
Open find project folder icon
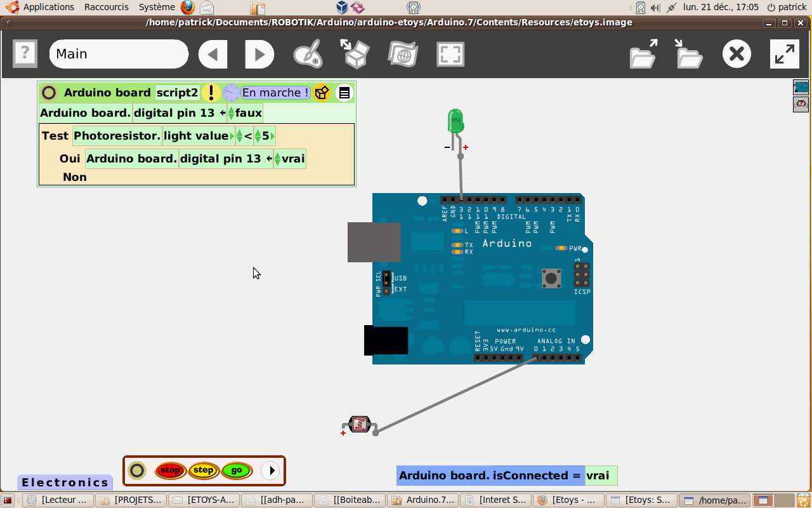coord(643,54)
